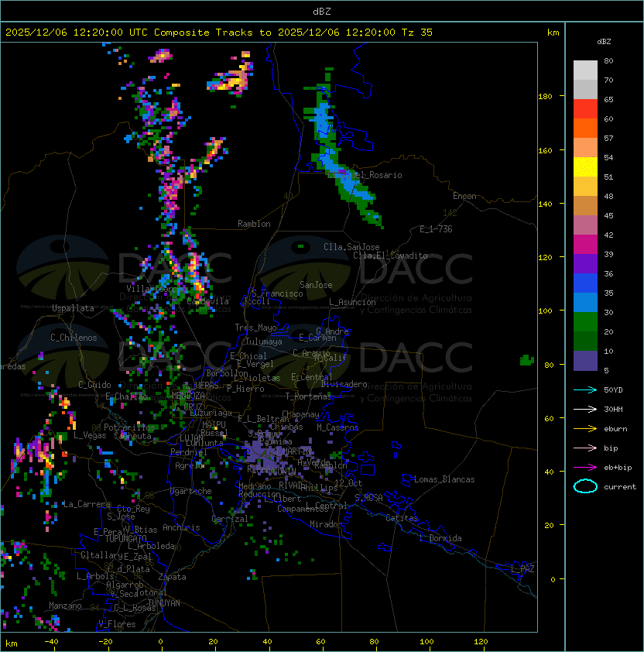Click the cyan ellipse for current track
The width and height of the screenshot is (644, 652).
(x=585, y=486)
